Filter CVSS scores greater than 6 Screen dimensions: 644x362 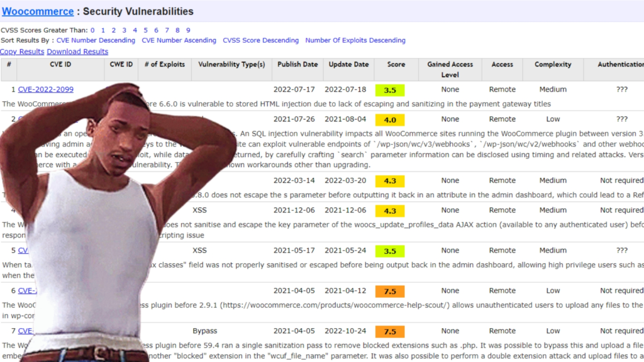tap(156, 30)
